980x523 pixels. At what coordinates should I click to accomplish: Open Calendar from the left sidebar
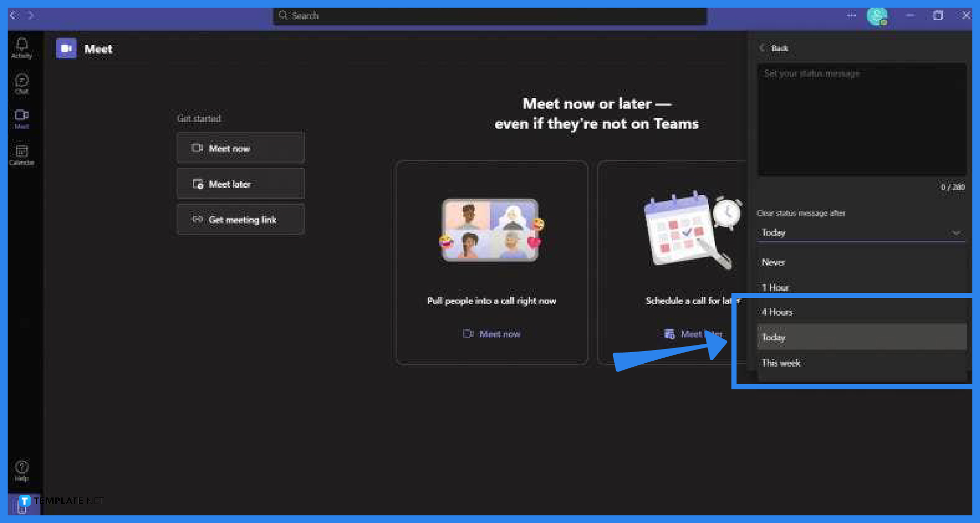[x=21, y=153]
